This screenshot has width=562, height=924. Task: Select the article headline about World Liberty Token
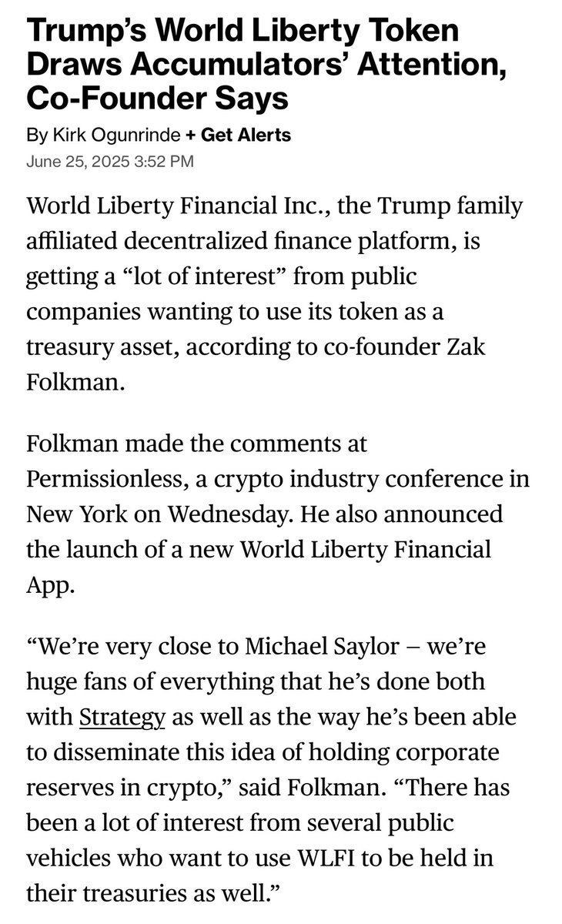pyautogui.click(x=255, y=65)
